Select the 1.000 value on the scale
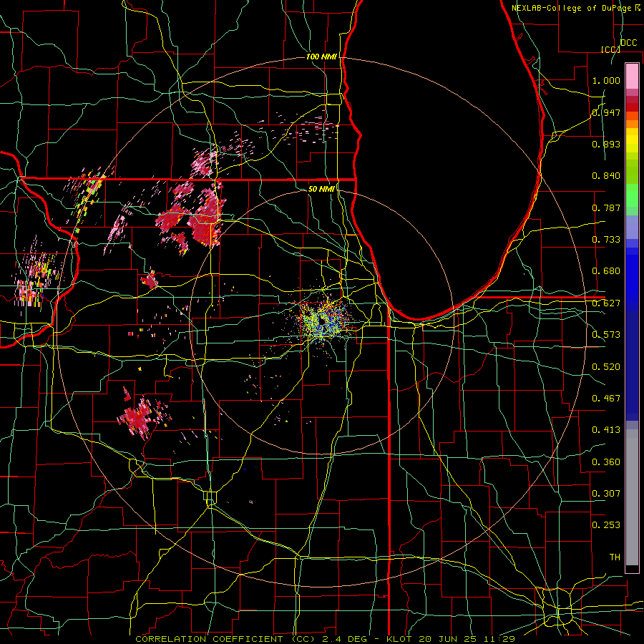The height and width of the screenshot is (644, 644). [606, 80]
